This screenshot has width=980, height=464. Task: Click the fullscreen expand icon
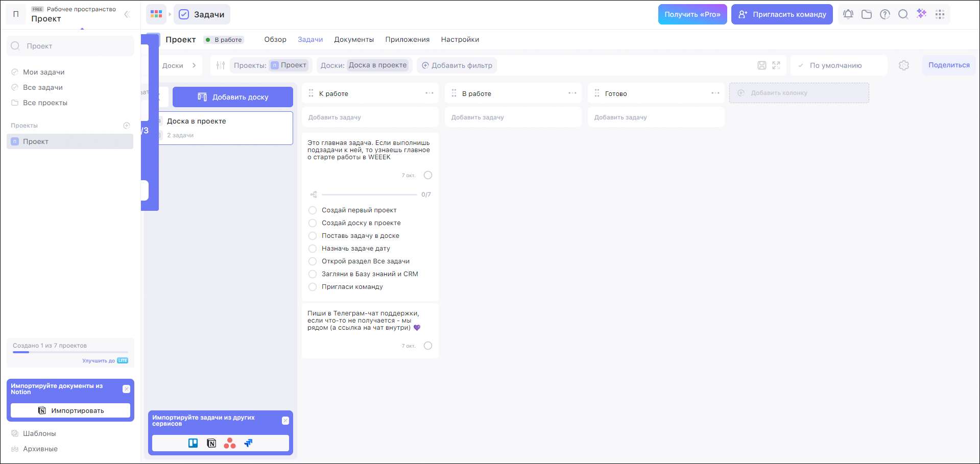click(776, 65)
